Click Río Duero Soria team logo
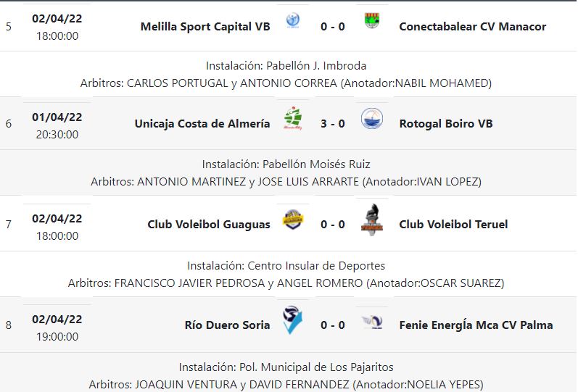Viewport: 578px width, 392px height. point(293,320)
